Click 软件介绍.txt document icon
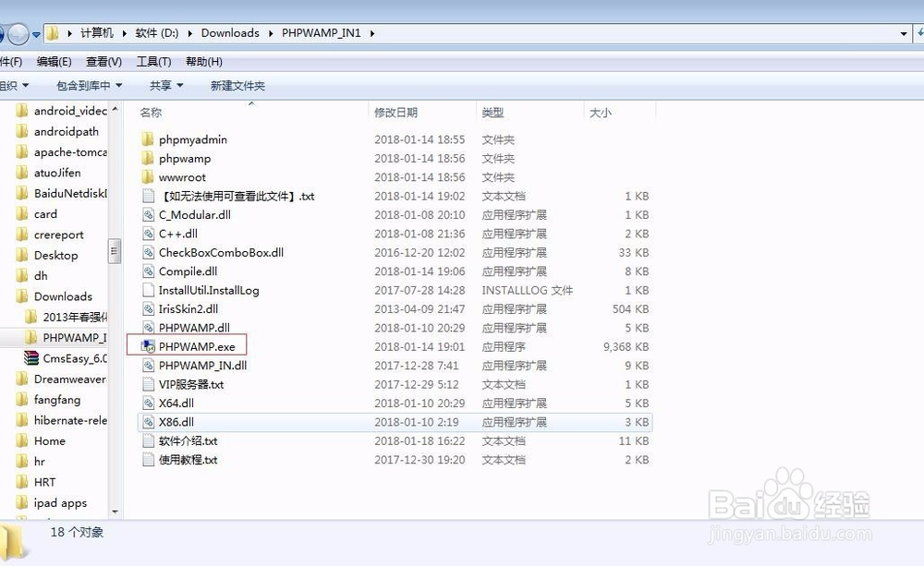 click(149, 441)
